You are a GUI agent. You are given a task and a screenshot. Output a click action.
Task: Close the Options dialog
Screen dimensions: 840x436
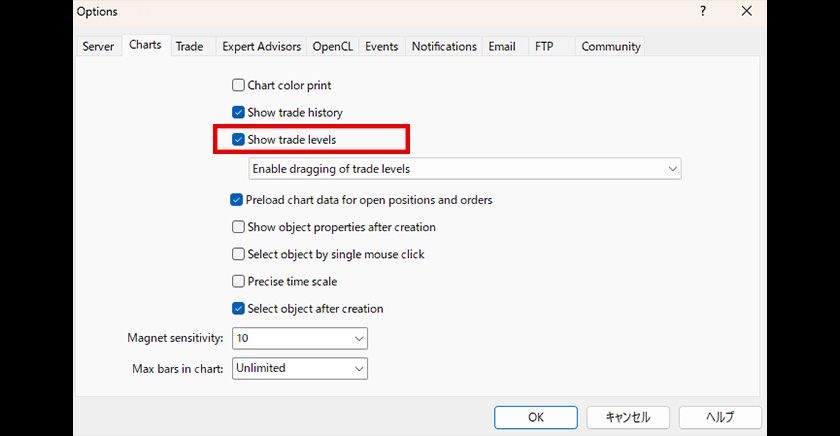pos(746,11)
